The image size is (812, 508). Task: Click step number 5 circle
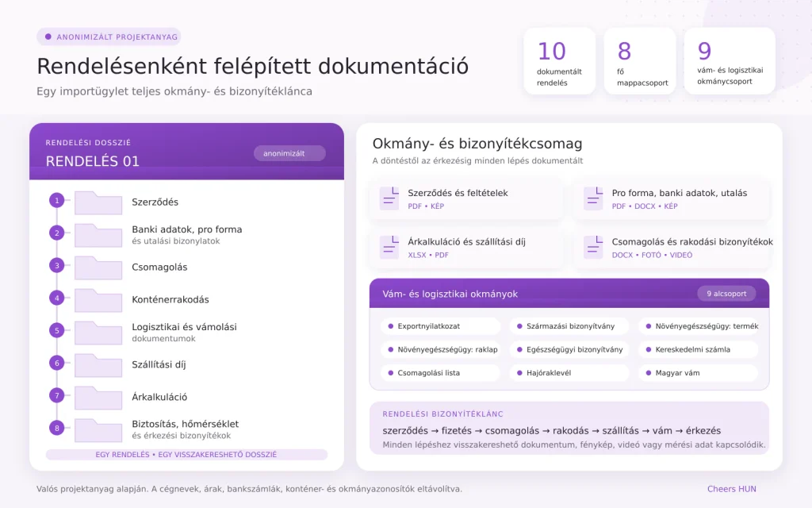click(57, 330)
